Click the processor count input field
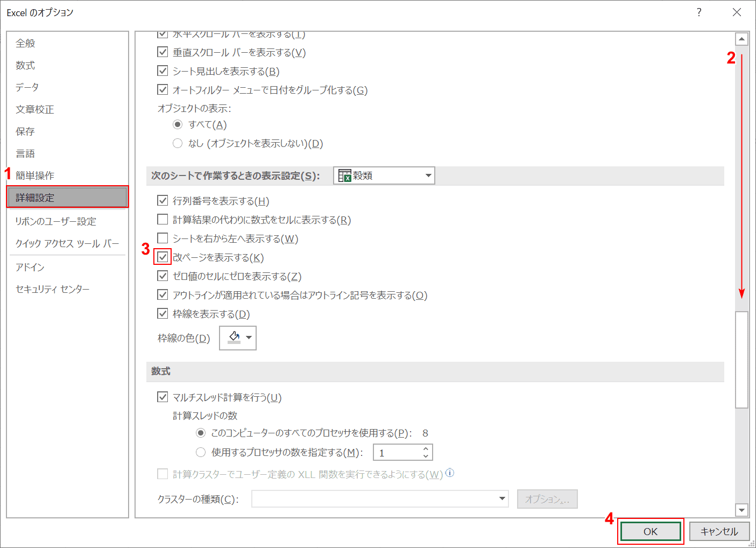 coord(397,453)
